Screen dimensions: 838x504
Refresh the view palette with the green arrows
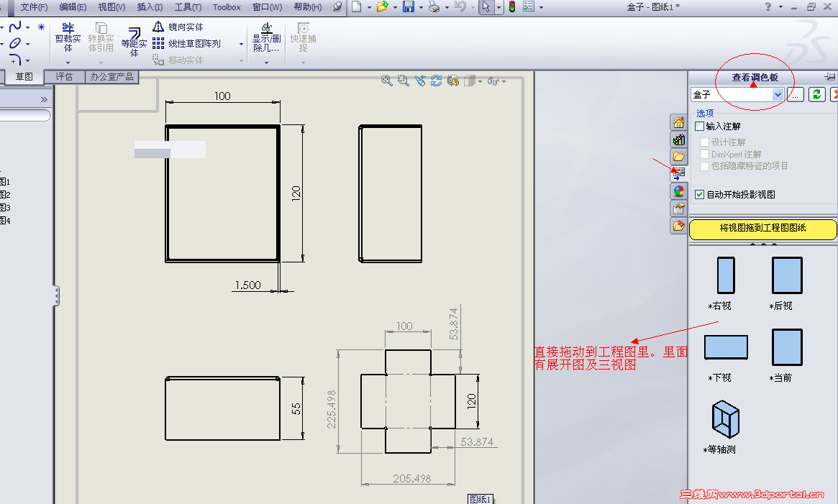click(x=816, y=95)
